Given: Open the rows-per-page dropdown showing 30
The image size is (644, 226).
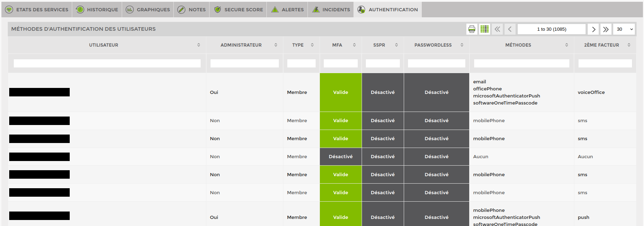Looking at the screenshot, I should (624, 29).
